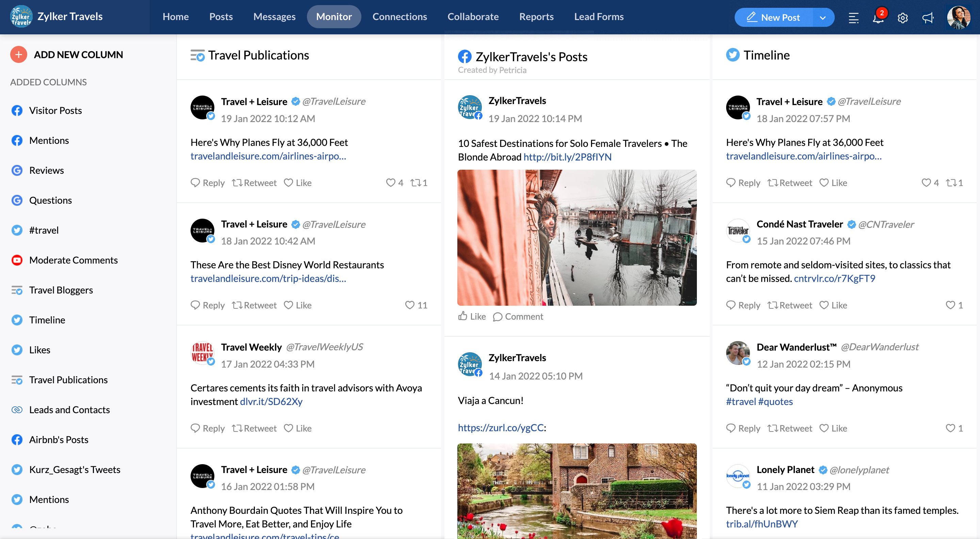This screenshot has width=980, height=539.
Task: Select Moderate Comments in sidebar
Action: pyautogui.click(x=73, y=260)
